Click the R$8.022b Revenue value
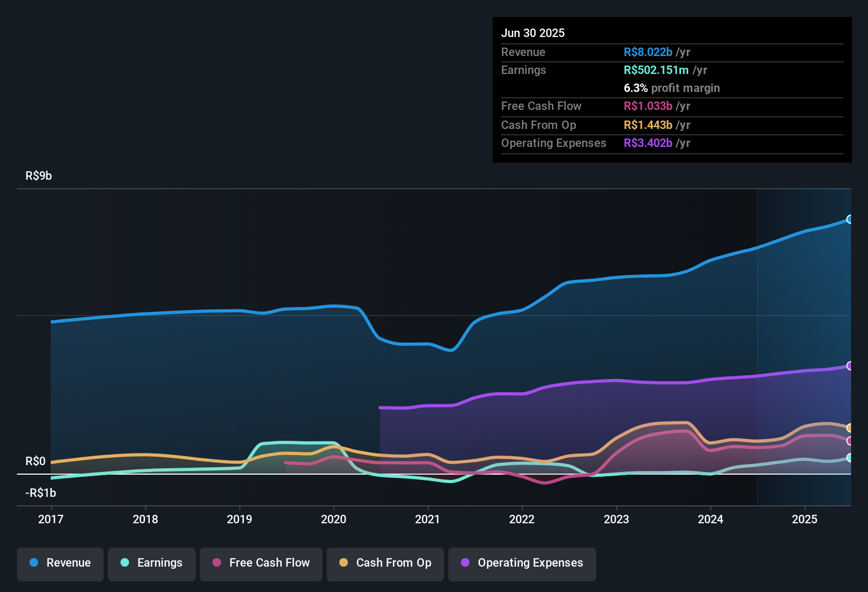Image resolution: width=868 pixels, height=592 pixels. pos(647,52)
